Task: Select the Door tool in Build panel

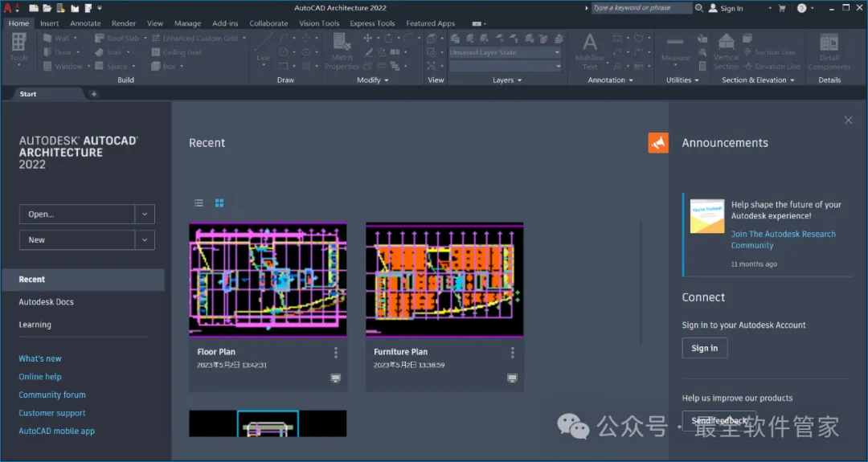Action: click(58, 52)
